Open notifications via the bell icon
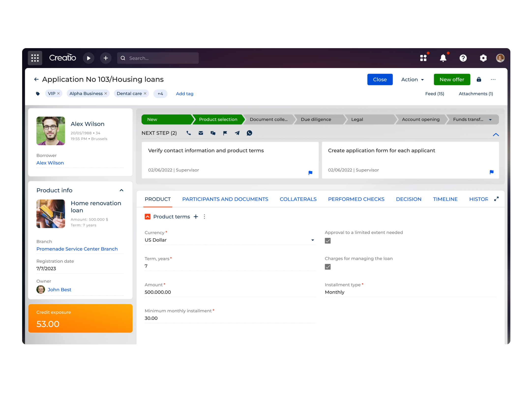This screenshot has width=532, height=393. tap(443, 58)
